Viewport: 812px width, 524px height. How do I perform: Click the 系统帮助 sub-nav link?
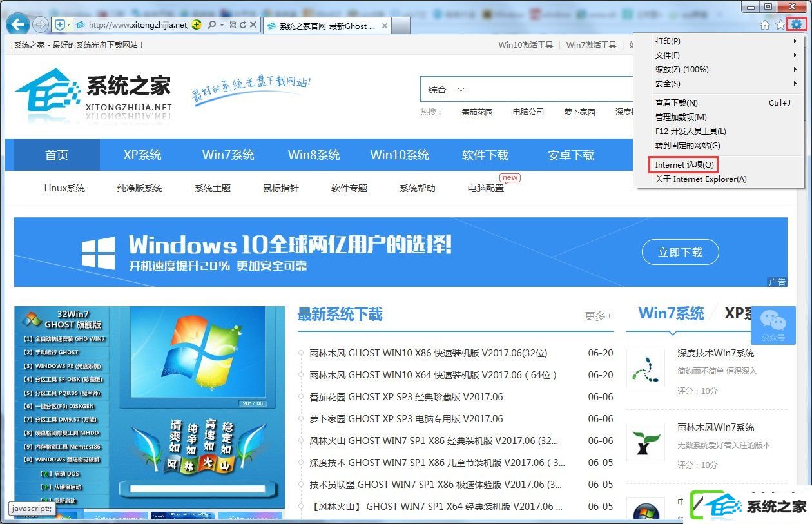coord(418,189)
